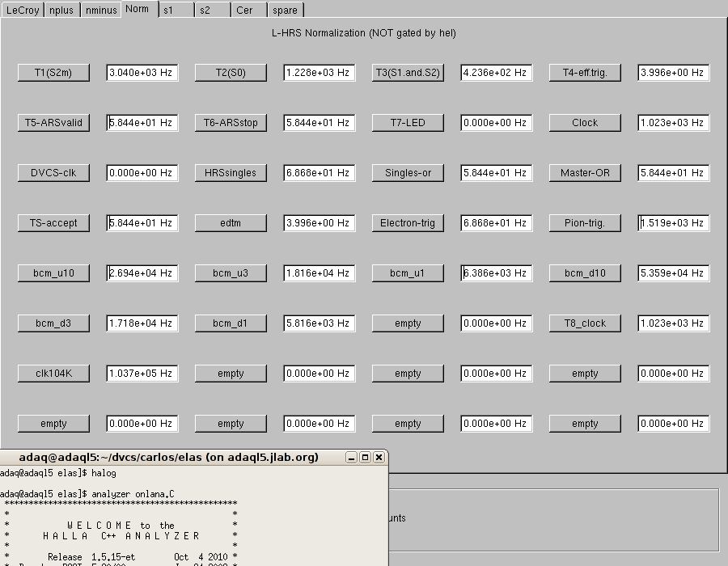
Task: Minimize the adaq@adaql5 terminal window
Action: click(x=352, y=458)
